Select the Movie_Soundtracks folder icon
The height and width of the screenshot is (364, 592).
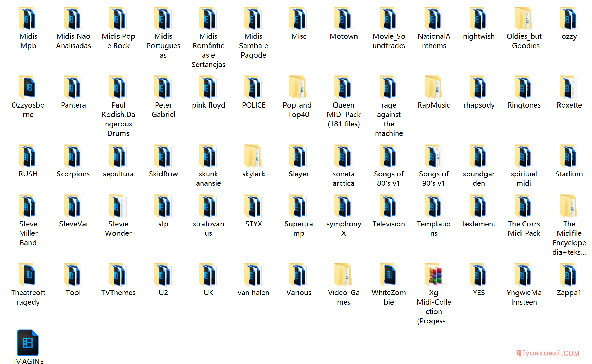point(389,19)
